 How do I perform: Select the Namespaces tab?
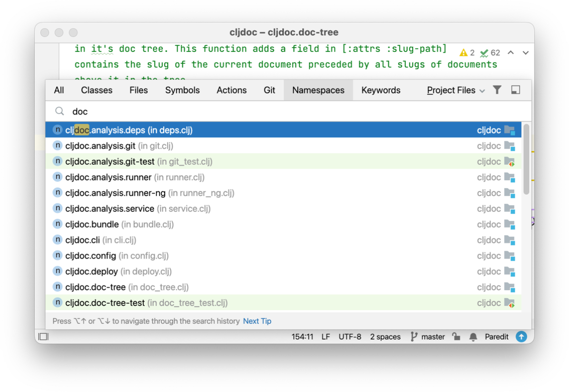tap(318, 90)
